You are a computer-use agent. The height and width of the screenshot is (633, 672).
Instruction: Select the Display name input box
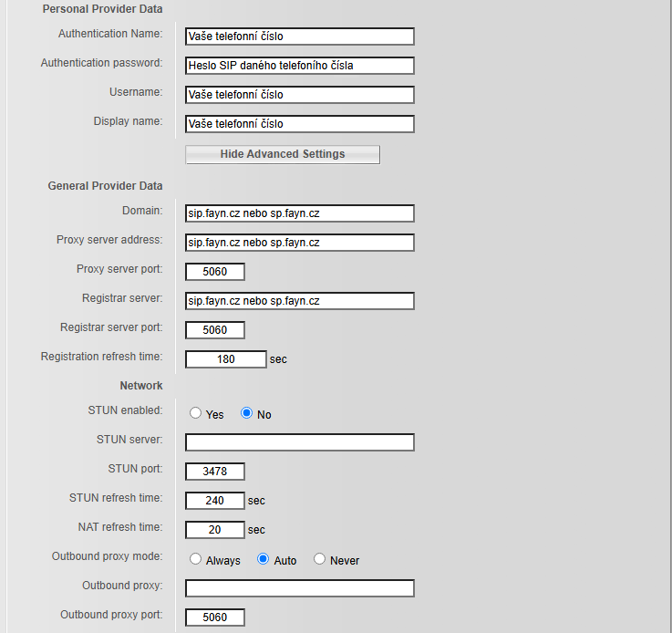tap(299, 124)
